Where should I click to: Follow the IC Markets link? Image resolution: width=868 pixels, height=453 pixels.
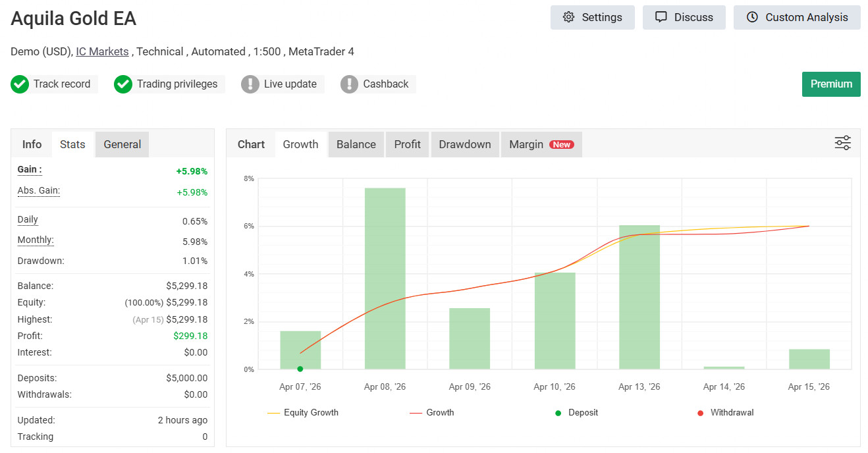pyautogui.click(x=102, y=51)
